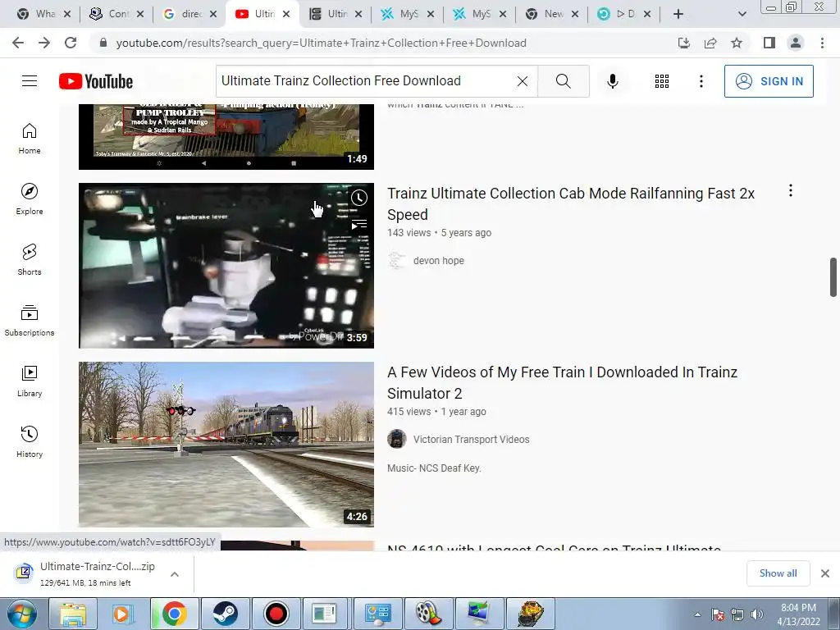Open Steam from the taskbar

point(225,614)
